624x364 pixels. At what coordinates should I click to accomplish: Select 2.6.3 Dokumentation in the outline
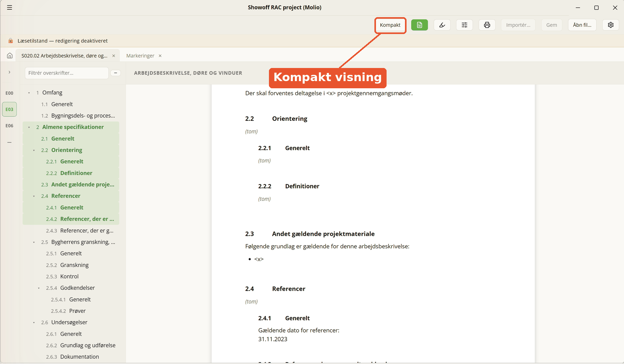coord(71,357)
